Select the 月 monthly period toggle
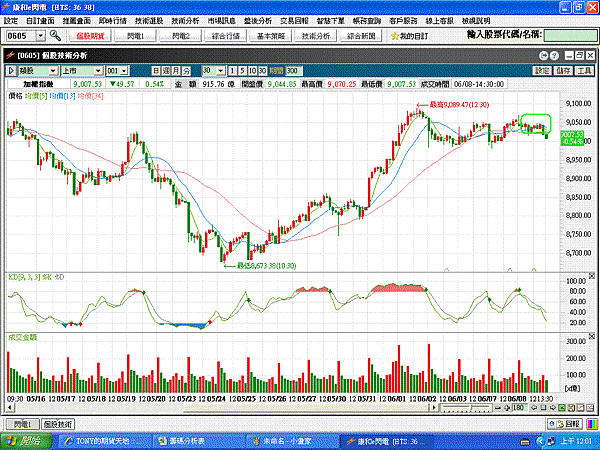The height and width of the screenshot is (450, 600). 176,71
